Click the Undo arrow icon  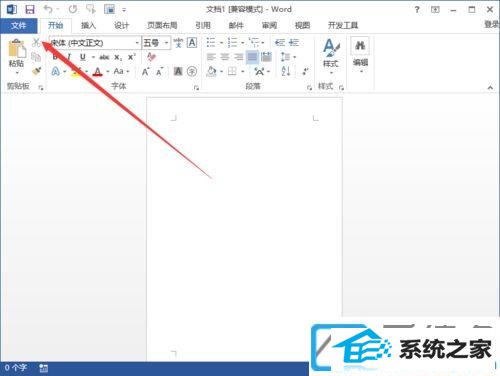[48, 9]
